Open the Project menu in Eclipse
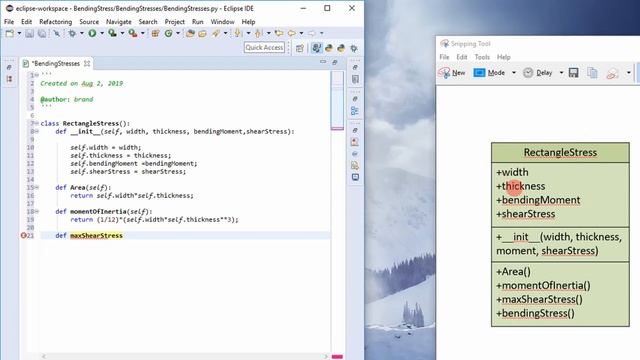The width and height of the screenshot is (640, 360). click(x=175, y=22)
